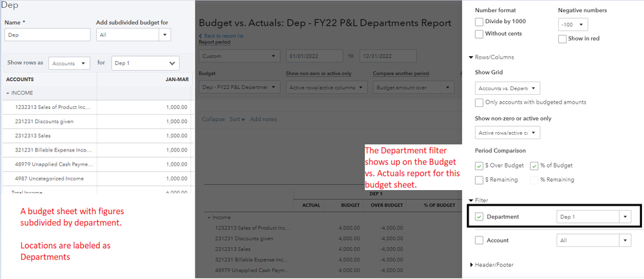Collapse the Income section in report
Screen dimensions: 644x279
[x=209, y=217]
